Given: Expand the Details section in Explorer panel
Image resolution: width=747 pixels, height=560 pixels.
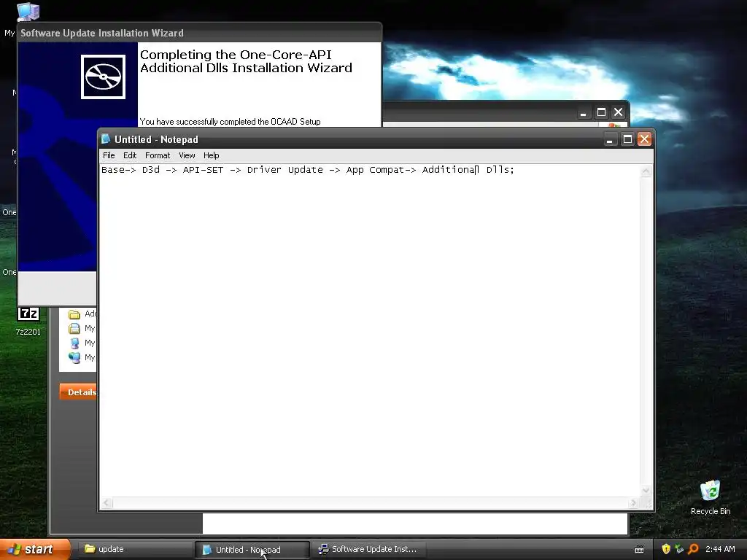Looking at the screenshot, I should click(79, 392).
